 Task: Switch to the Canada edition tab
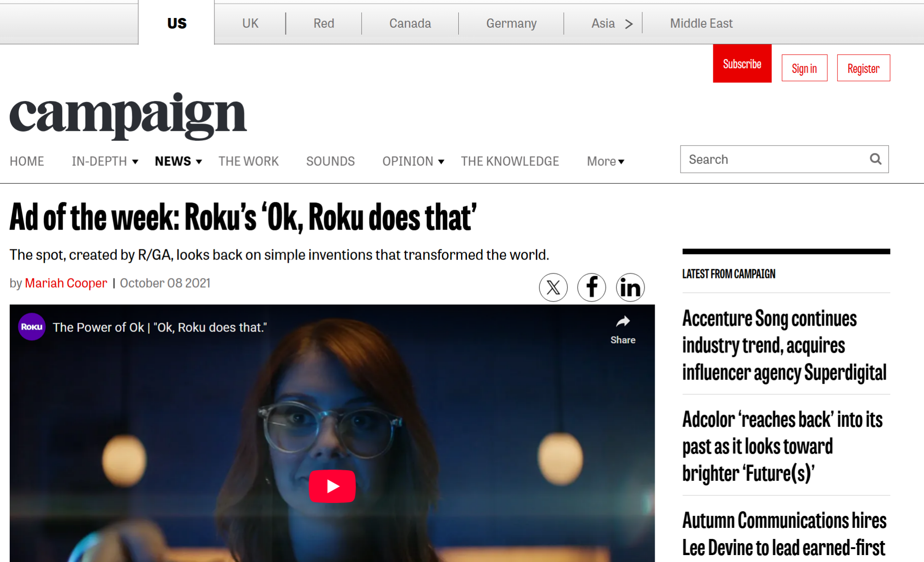tap(410, 23)
